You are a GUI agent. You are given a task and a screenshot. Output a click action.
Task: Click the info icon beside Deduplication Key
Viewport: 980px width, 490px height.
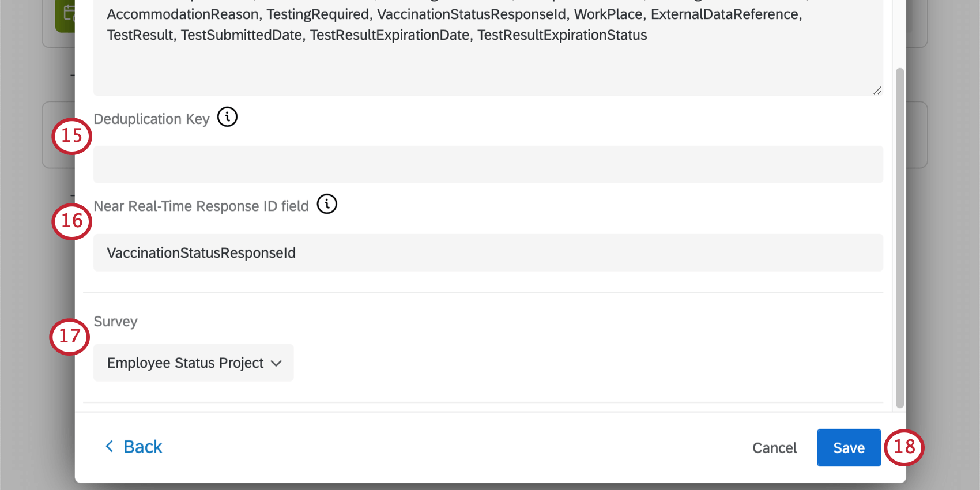227,117
